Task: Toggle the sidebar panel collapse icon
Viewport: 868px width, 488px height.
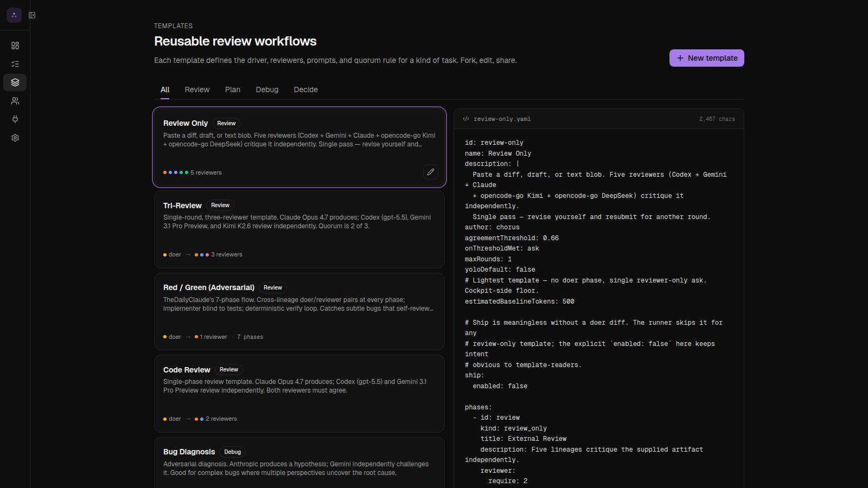Action: (32, 15)
